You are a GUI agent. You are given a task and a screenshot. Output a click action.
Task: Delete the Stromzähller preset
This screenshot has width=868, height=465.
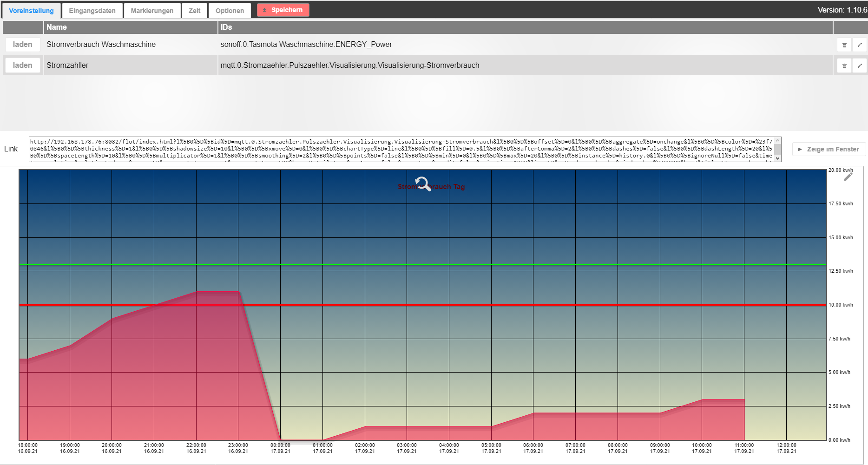point(844,65)
